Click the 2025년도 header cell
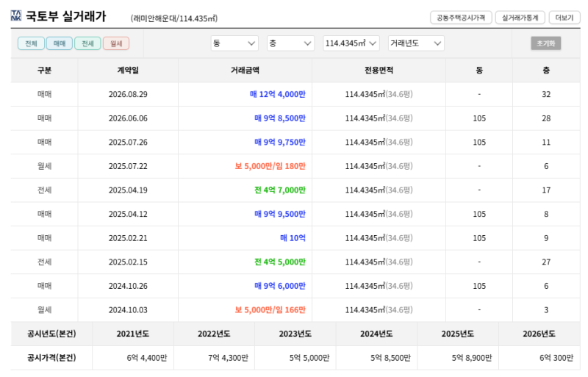This screenshot has height=377, width=588. tap(457, 334)
